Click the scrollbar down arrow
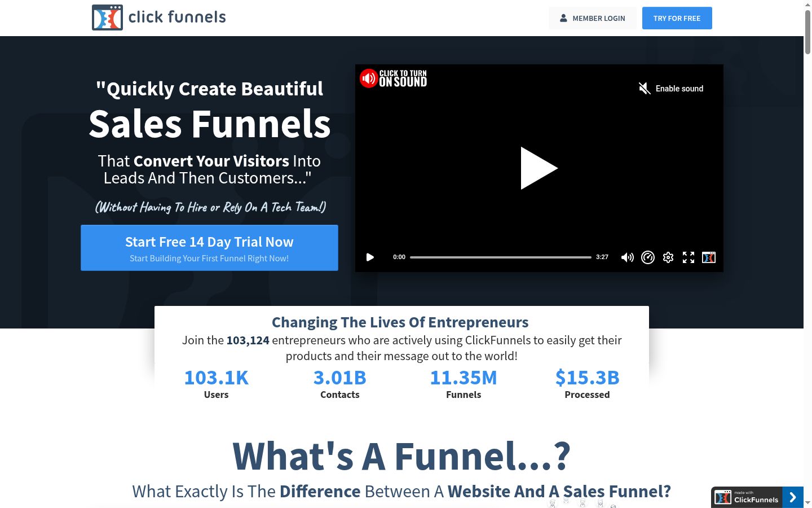812x508 pixels. pos(807,502)
